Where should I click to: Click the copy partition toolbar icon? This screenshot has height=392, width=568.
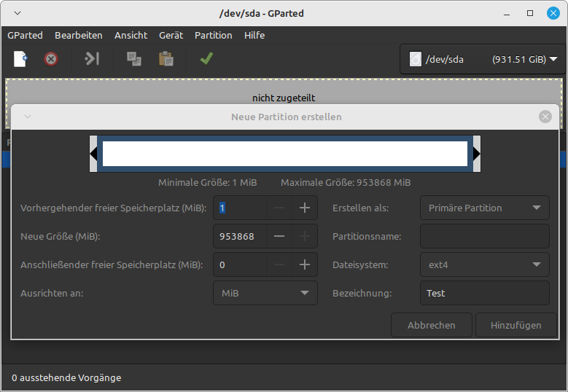(x=133, y=58)
